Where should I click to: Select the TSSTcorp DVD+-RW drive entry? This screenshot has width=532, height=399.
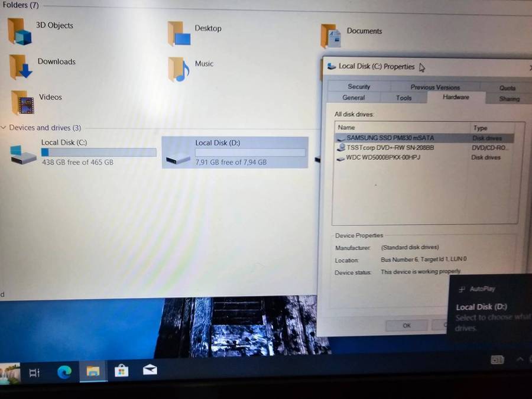(x=390, y=148)
